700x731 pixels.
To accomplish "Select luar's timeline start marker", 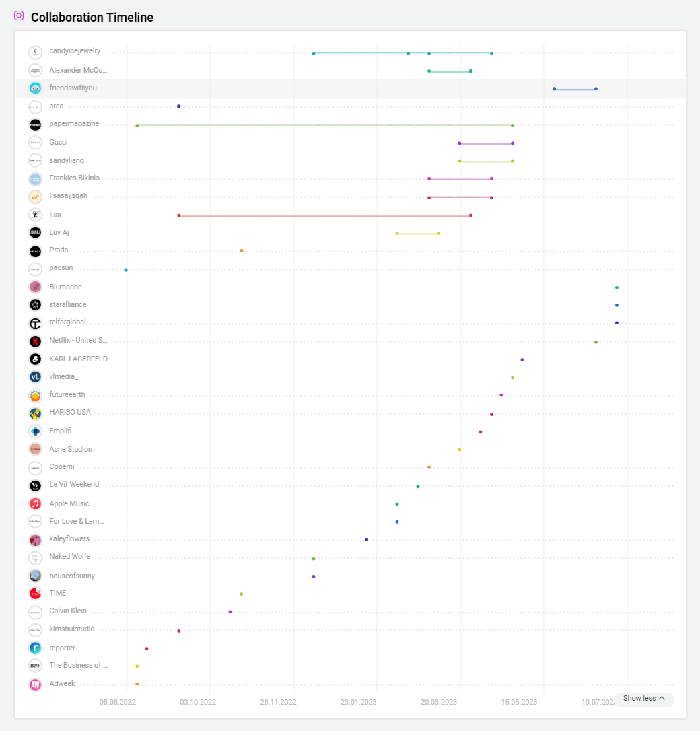I will point(178,215).
